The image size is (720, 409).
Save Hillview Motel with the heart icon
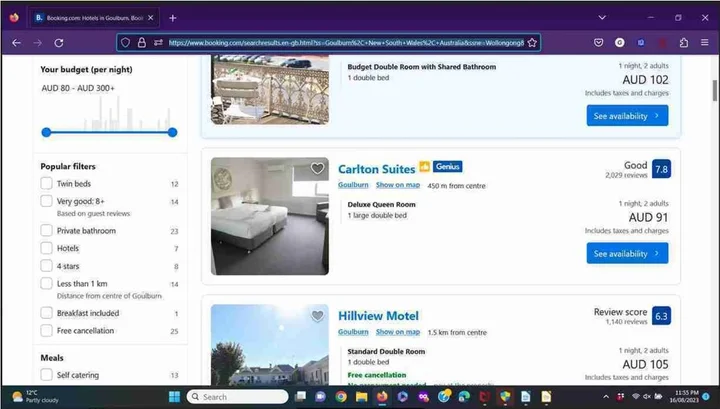(317, 315)
